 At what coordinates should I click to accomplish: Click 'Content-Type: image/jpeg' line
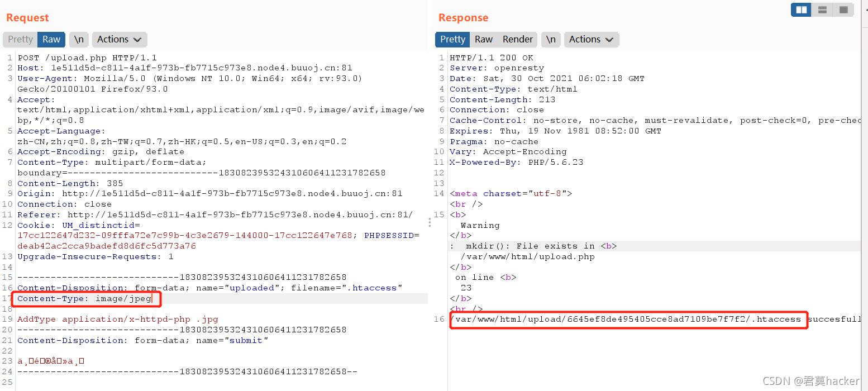tap(84, 299)
